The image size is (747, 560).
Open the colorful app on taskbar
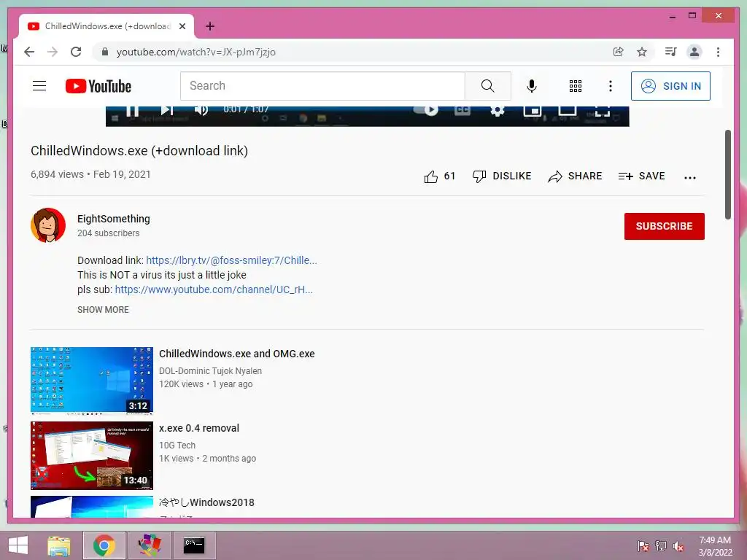[150, 545]
